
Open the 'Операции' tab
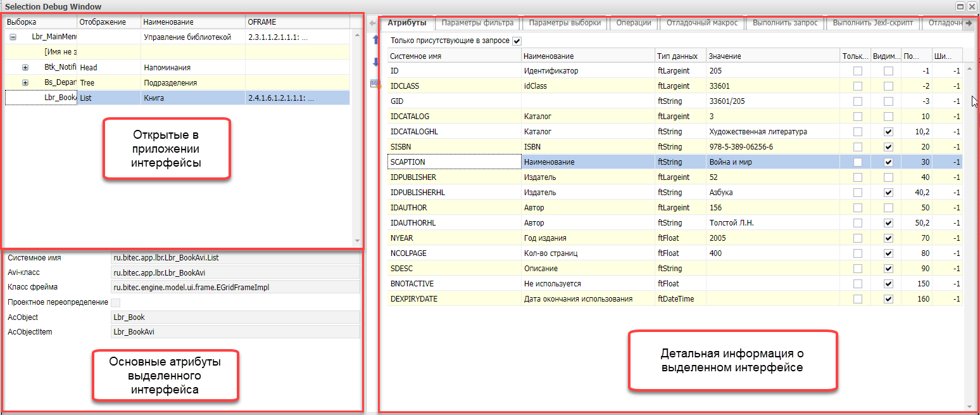click(x=633, y=23)
